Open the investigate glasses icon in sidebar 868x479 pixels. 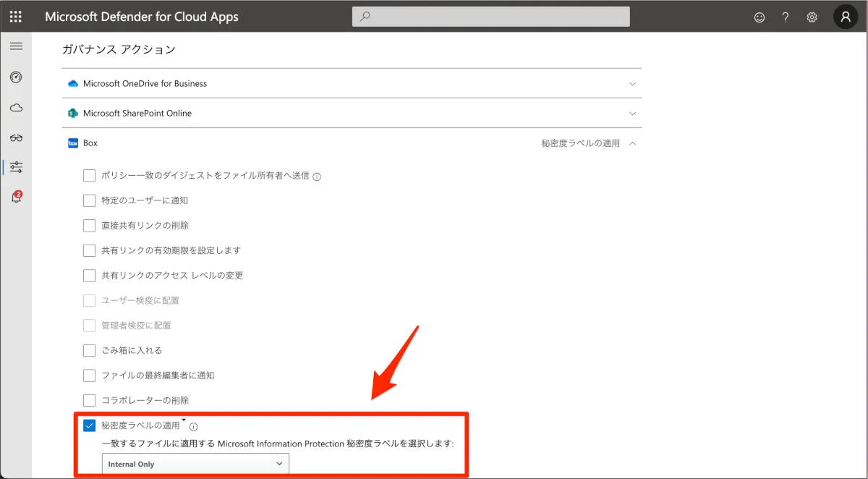click(x=16, y=137)
